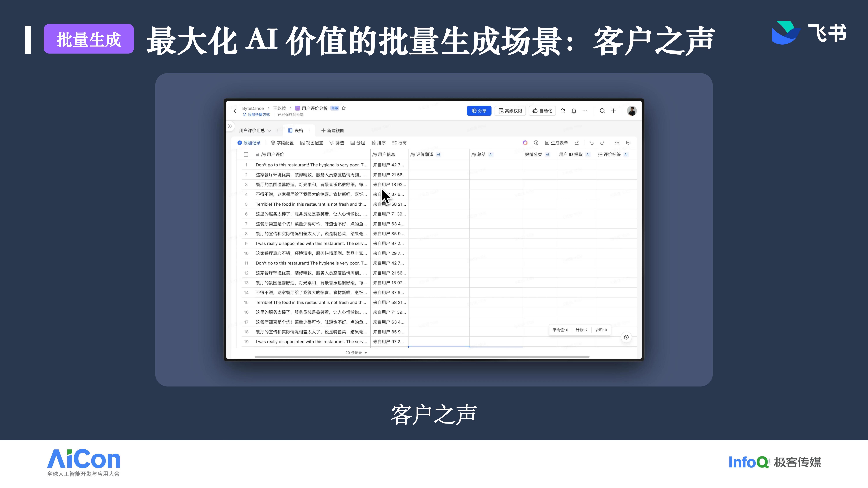Open the colorful AI assistant ring icon
The width and height of the screenshot is (868, 488).
click(x=525, y=143)
